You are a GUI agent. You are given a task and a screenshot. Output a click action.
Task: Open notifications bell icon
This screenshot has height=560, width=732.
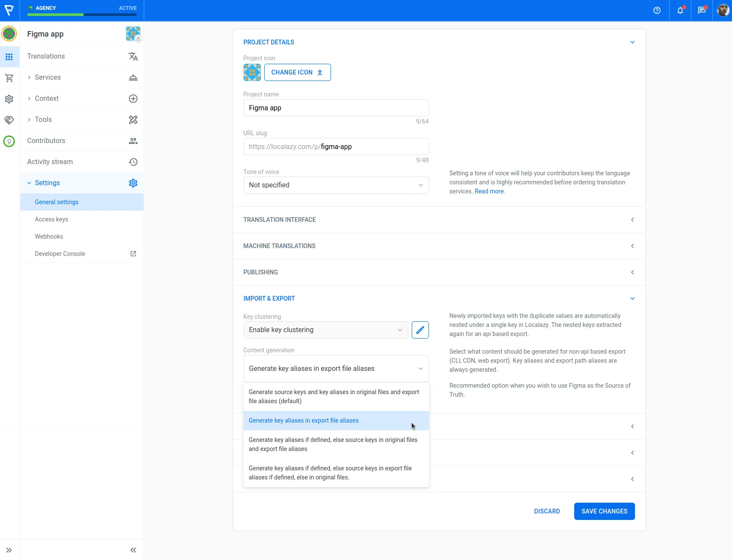(680, 10)
